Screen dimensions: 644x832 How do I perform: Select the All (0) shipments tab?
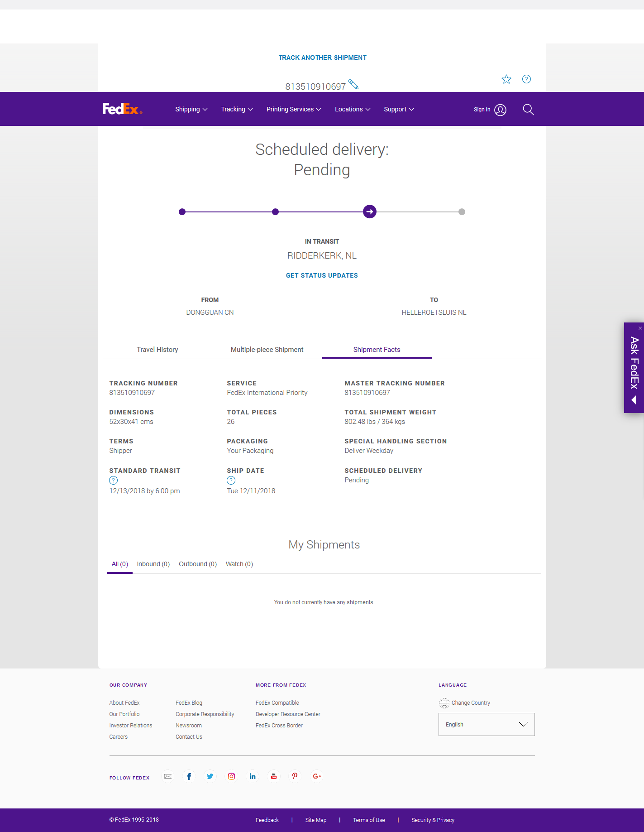(120, 564)
